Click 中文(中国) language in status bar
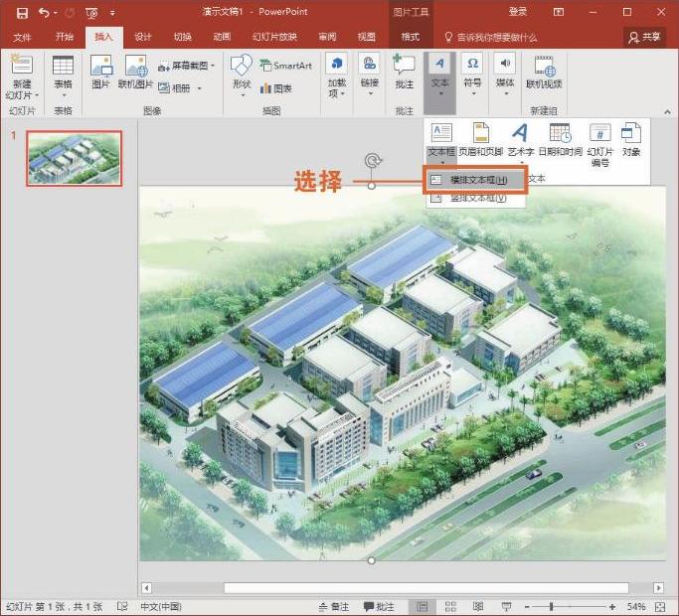Viewport: 679px width, 616px height. pos(161,607)
